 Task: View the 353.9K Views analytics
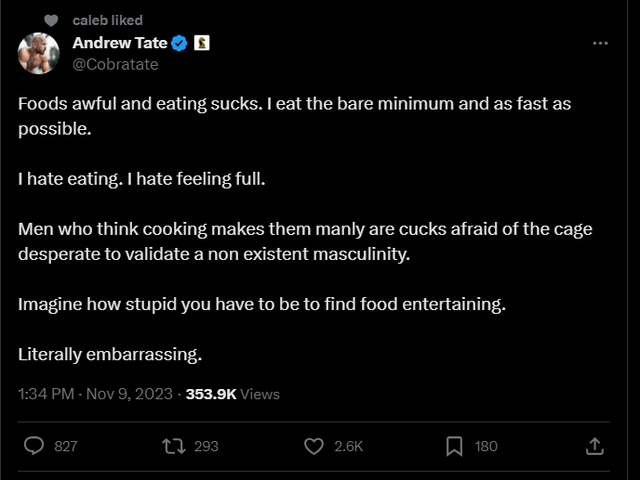point(233,394)
